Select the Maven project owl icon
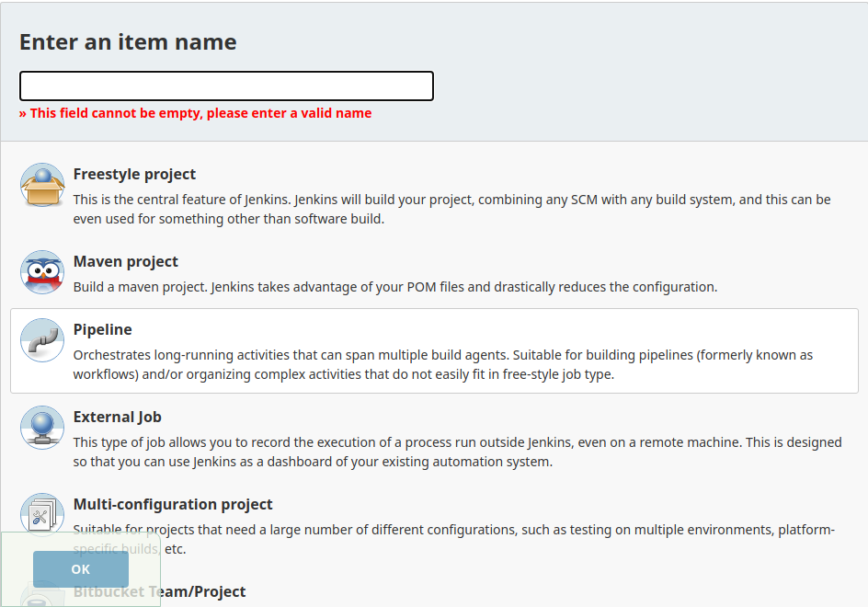This screenshot has height=607, width=868. pyautogui.click(x=42, y=272)
